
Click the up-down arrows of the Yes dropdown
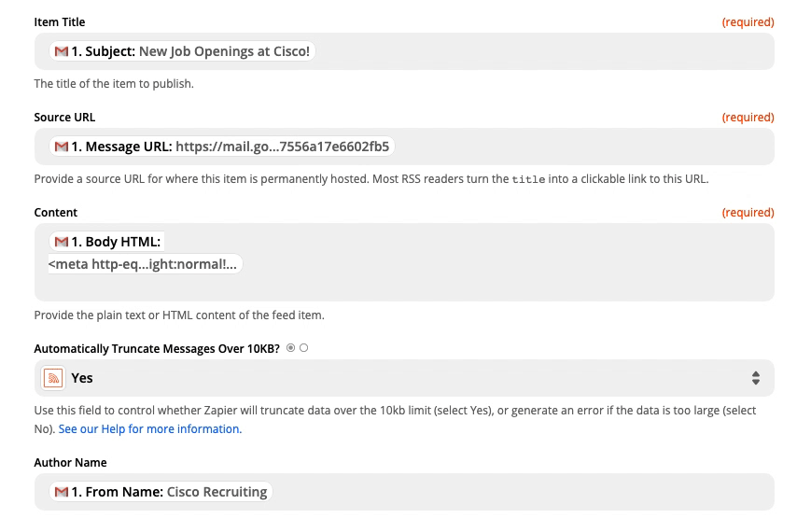[x=756, y=378]
